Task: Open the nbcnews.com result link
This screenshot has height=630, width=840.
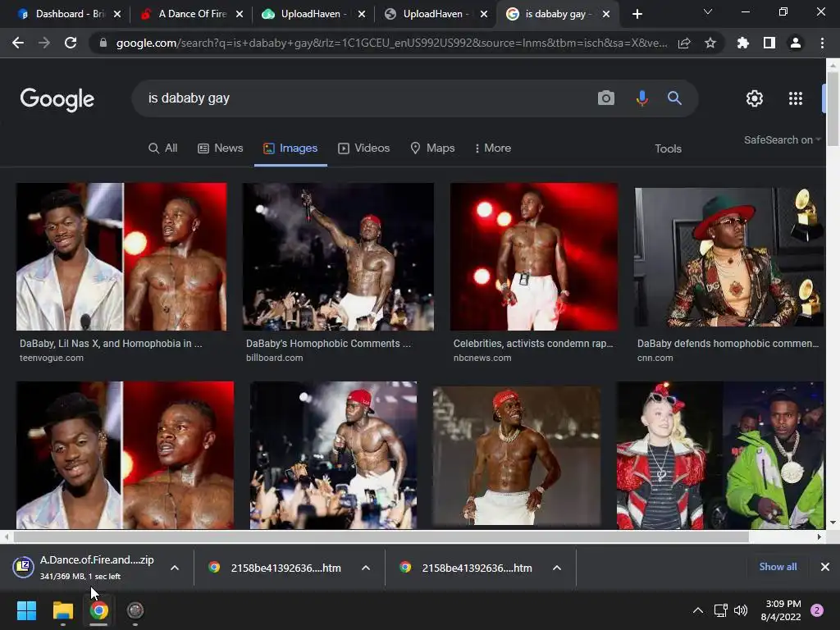Action: [x=482, y=358]
